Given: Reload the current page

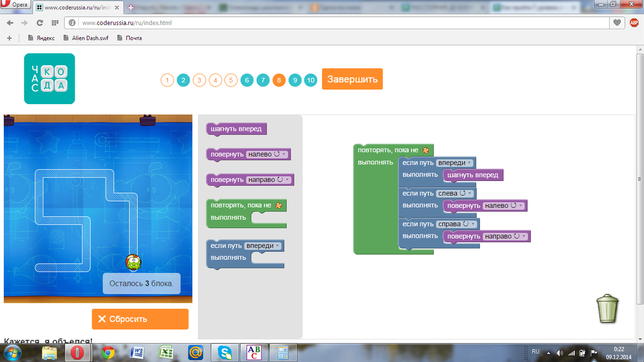Looking at the screenshot, I should 40,23.
